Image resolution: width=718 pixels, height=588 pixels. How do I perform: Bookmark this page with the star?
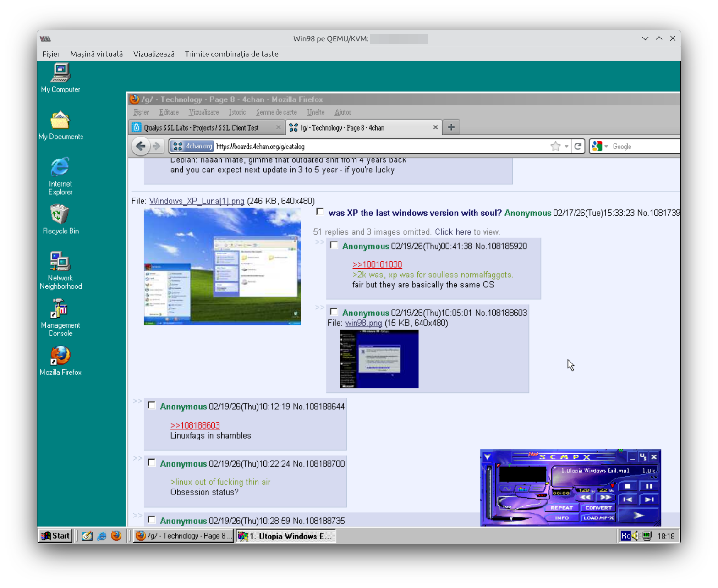coord(555,146)
